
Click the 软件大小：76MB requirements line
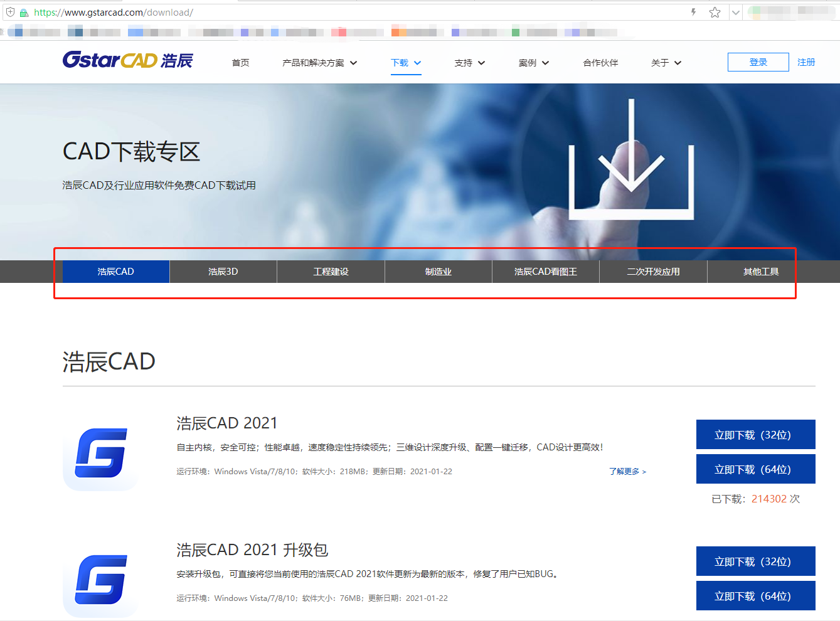312,598
